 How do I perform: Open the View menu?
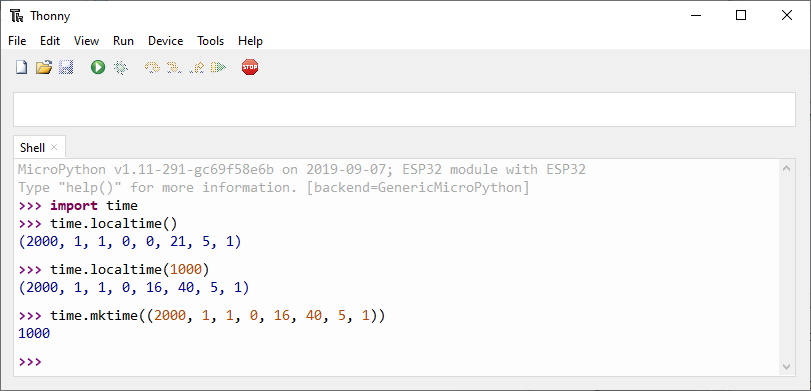tap(86, 41)
